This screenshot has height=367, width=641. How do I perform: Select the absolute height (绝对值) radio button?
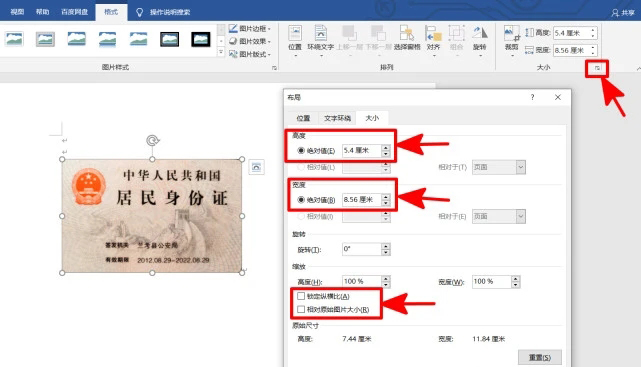point(301,150)
